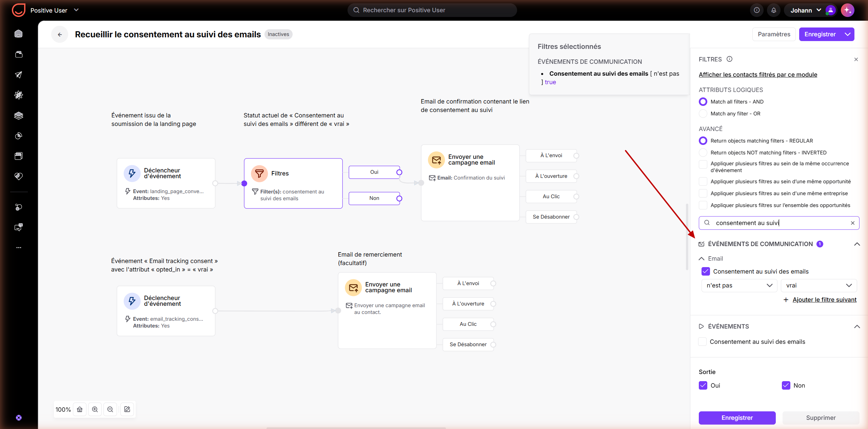Image resolution: width=868 pixels, height=429 pixels.
Task: Select the Non output of Filtres node
Action: click(x=374, y=198)
